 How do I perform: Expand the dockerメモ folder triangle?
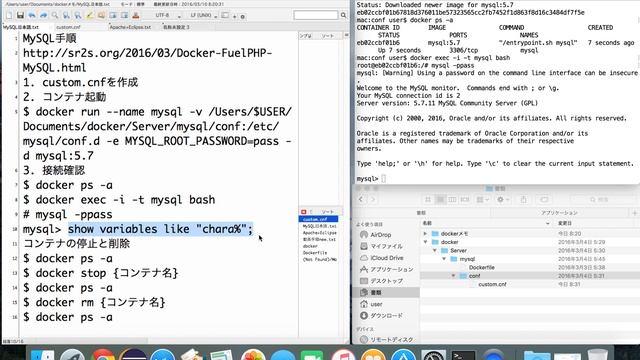(425, 233)
